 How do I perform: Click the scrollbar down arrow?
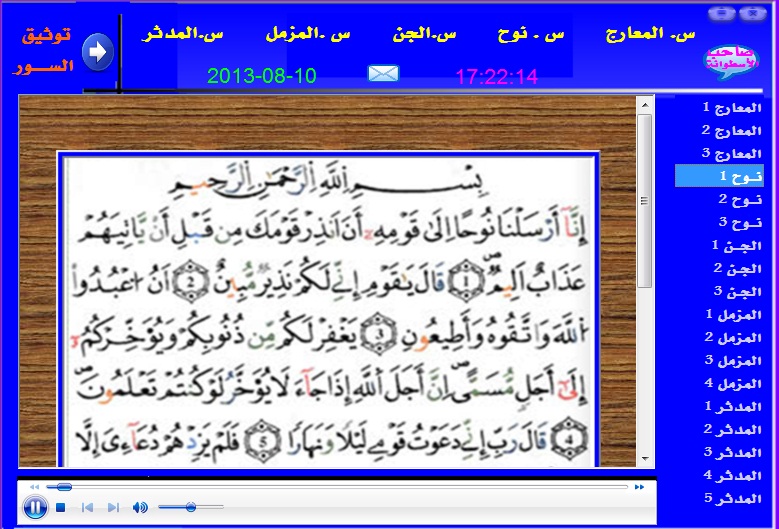[x=645, y=458]
